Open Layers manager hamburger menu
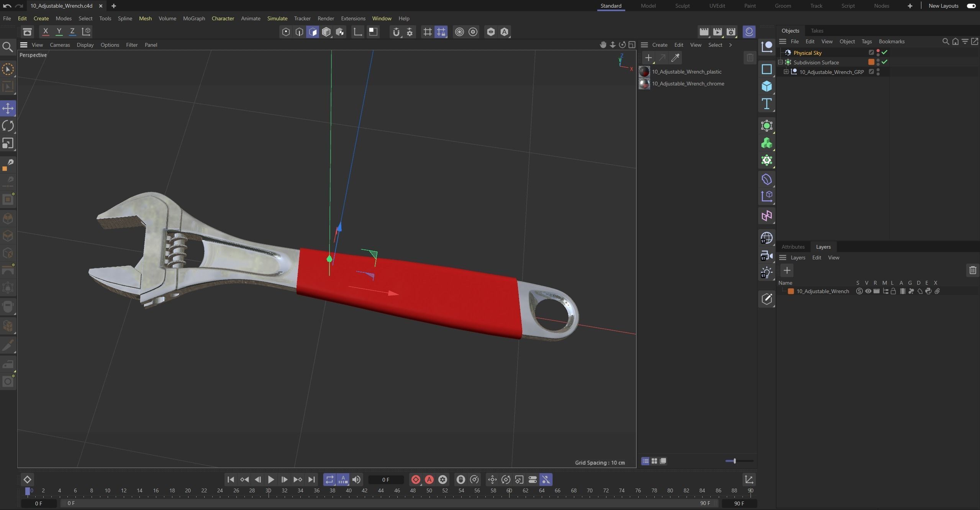Screen dimensions: 980x510 click(x=783, y=257)
